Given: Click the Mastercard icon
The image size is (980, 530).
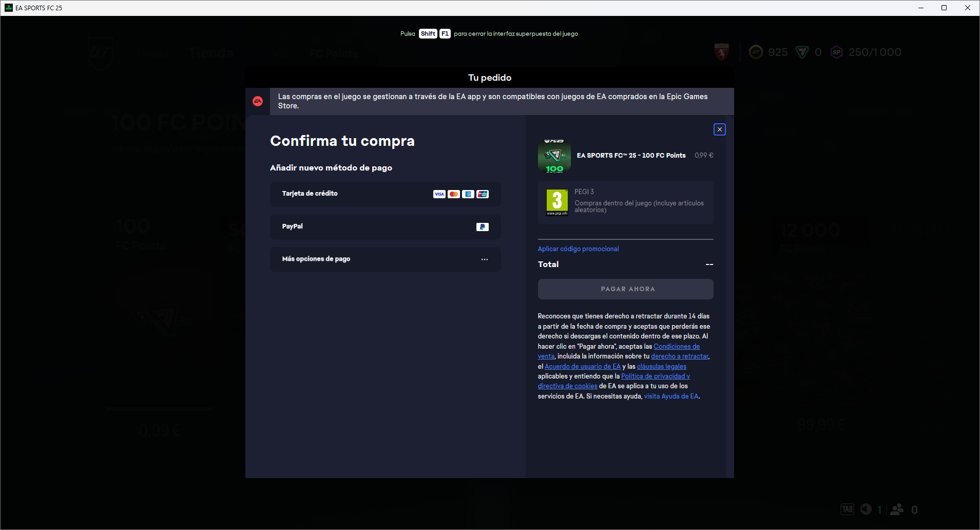Looking at the screenshot, I should tap(454, 194).
